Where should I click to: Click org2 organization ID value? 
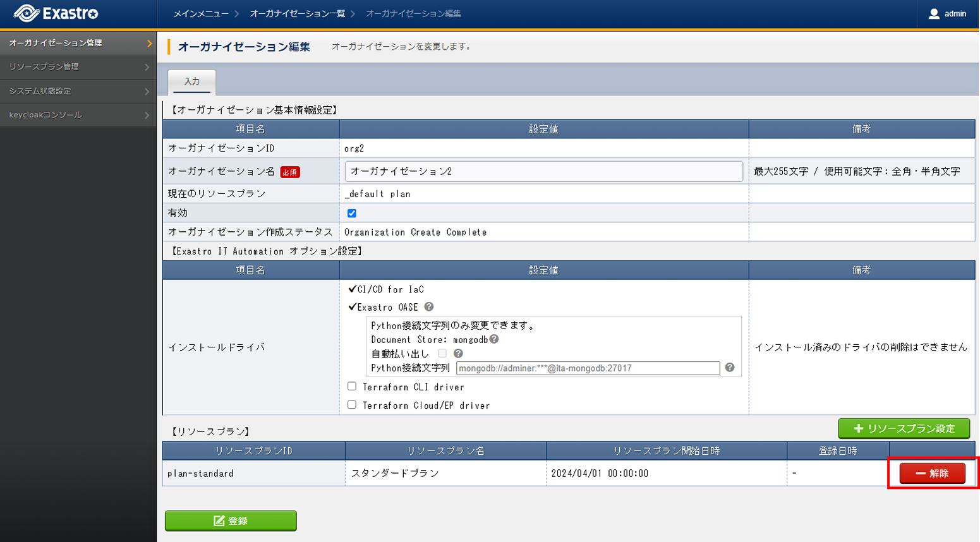[x=354, y=148]
